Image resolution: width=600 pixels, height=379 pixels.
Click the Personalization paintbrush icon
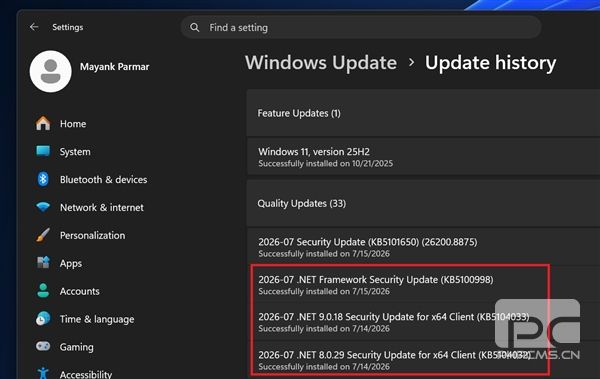point(43,235)
